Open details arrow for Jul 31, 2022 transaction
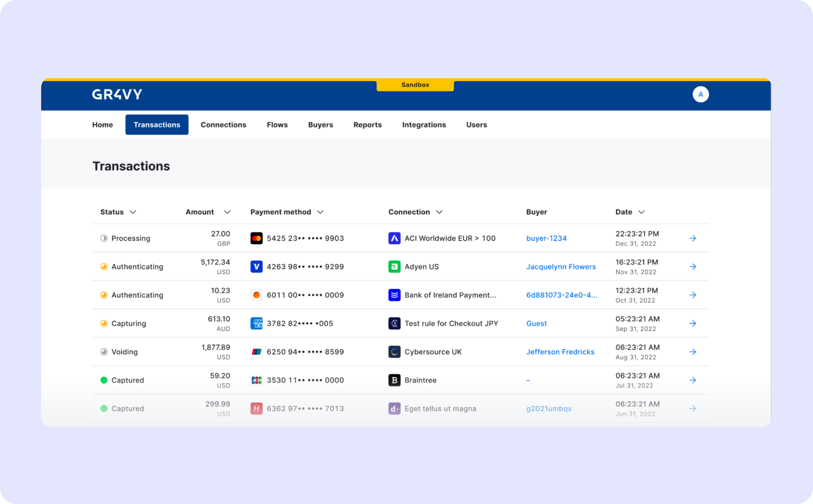Screen dimensions: 813x504 (693, 380)
